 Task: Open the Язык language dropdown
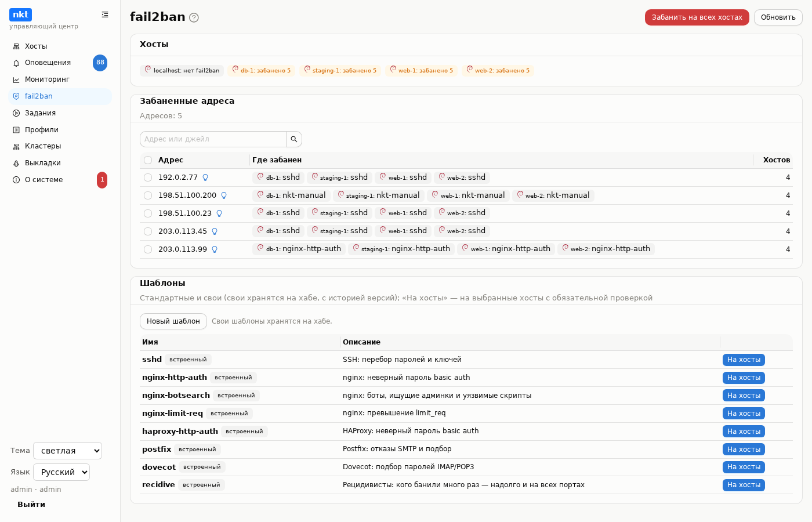61,472
